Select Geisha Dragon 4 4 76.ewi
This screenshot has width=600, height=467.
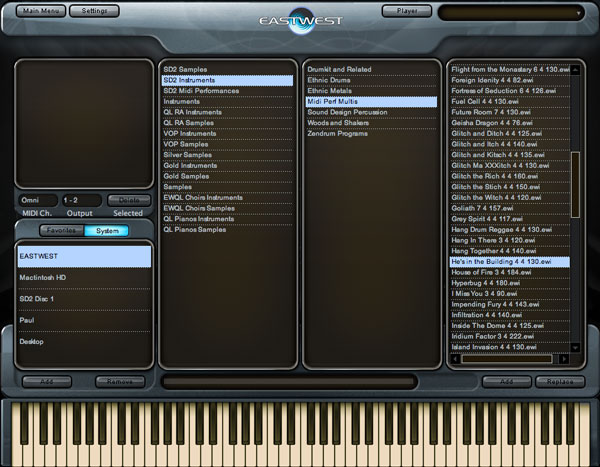click(510, 123)
